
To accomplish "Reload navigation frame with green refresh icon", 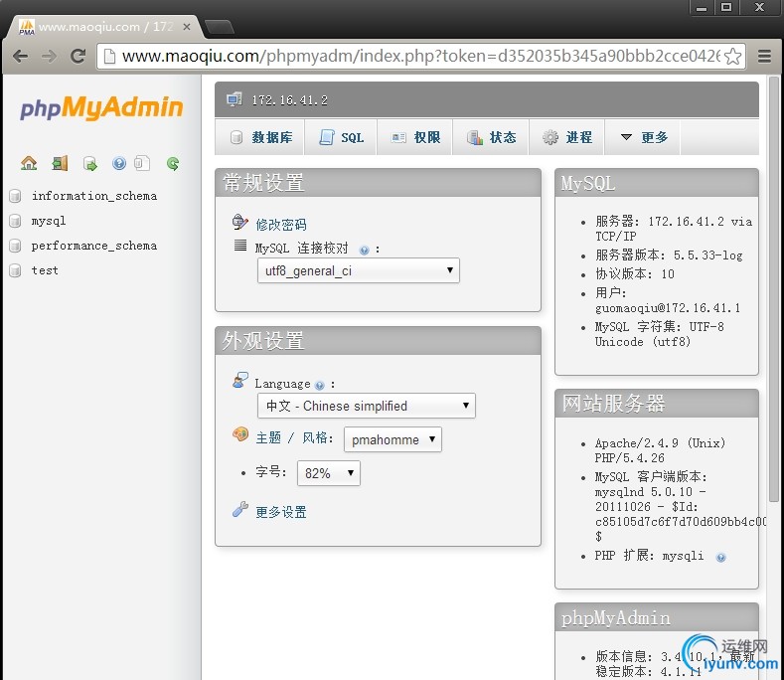I will click(173, 163).
